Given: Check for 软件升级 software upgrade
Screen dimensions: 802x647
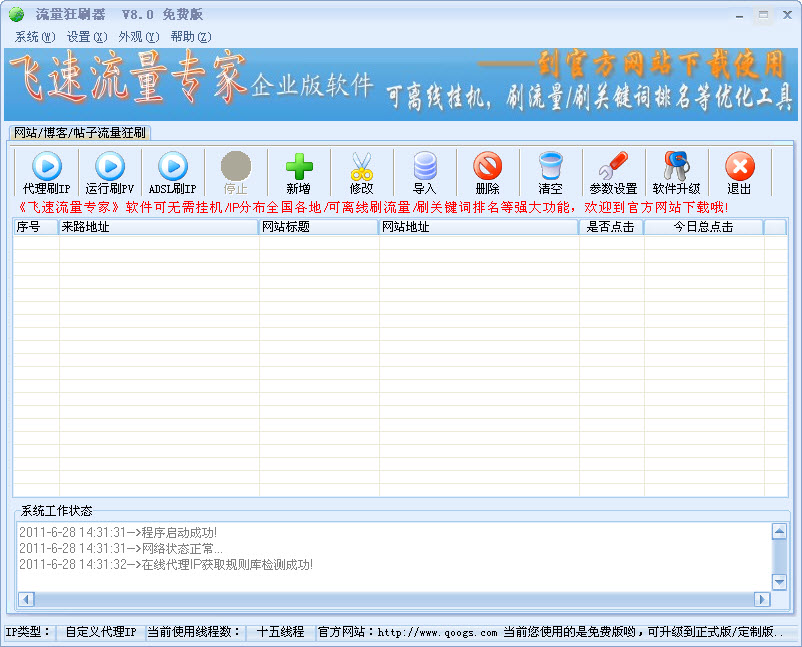Looking at the screenshot, I should (676, 173).
